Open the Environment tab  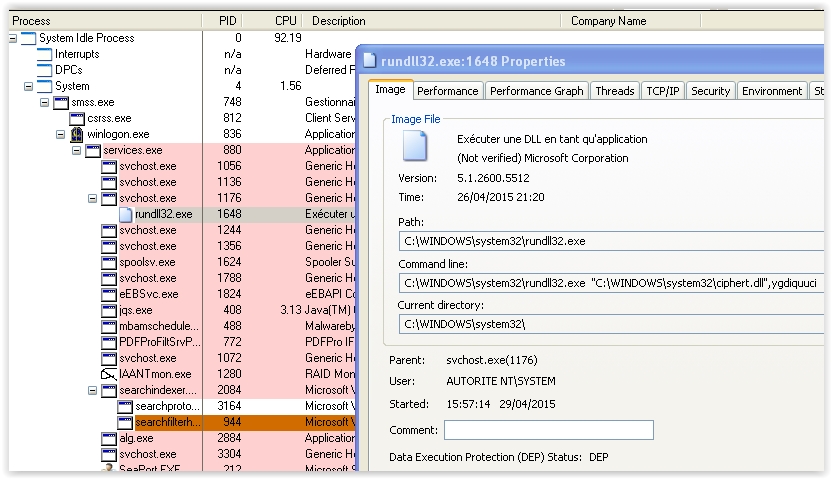coord(772,91)
